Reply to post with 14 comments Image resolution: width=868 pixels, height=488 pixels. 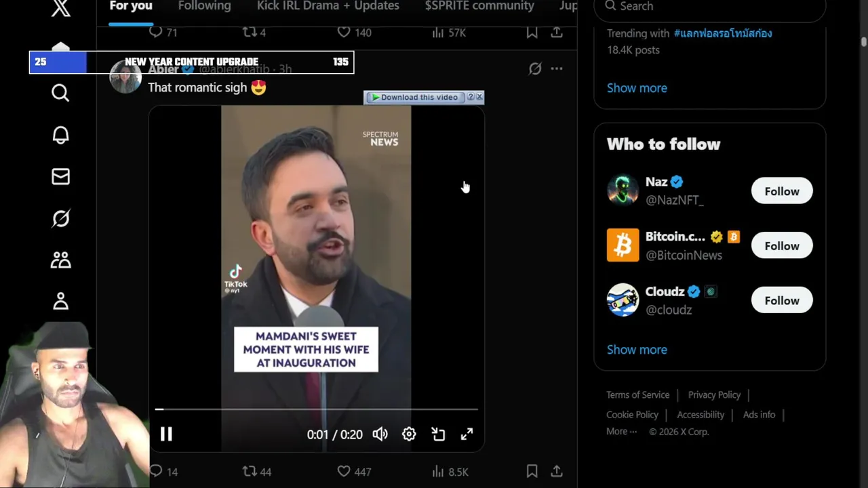click(163, 471)
